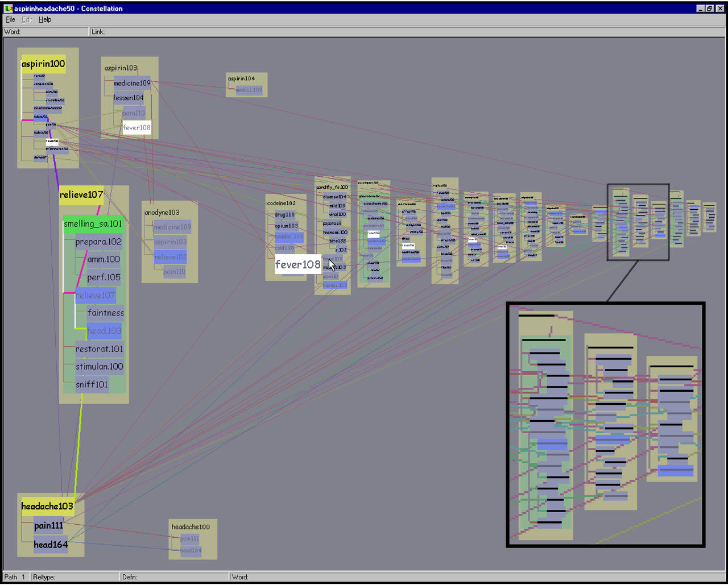Click the yellow headache103 node
Viewport: 728px width, 585px height.
point(47,507)
